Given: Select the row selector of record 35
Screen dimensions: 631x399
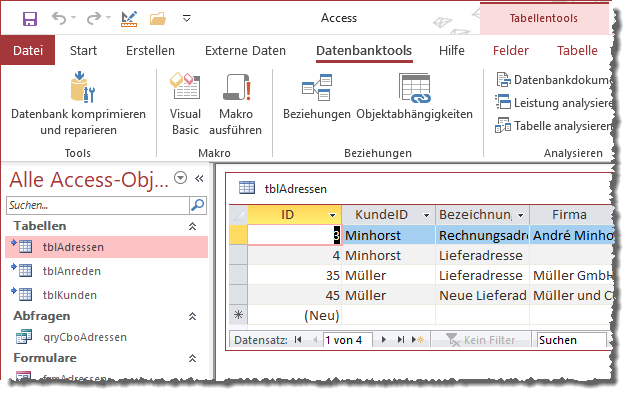Looking at the screenshot, I should click(x=238, y=275).
